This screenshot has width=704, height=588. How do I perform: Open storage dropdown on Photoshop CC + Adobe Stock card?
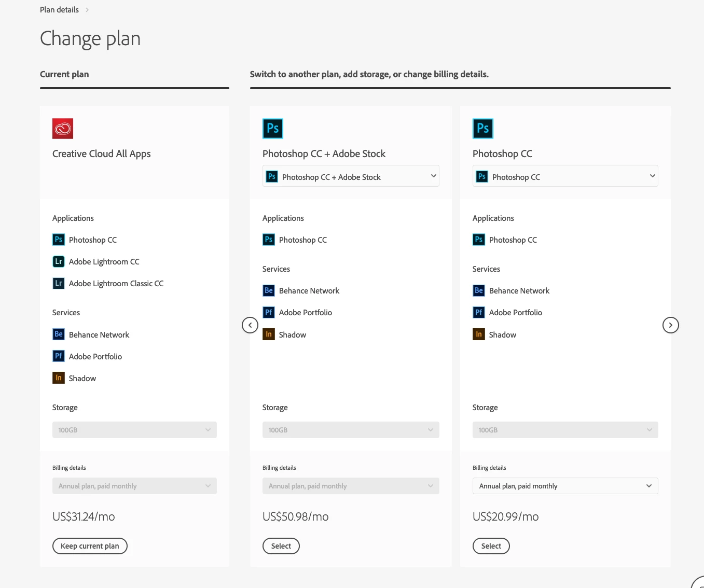[351, 430]
